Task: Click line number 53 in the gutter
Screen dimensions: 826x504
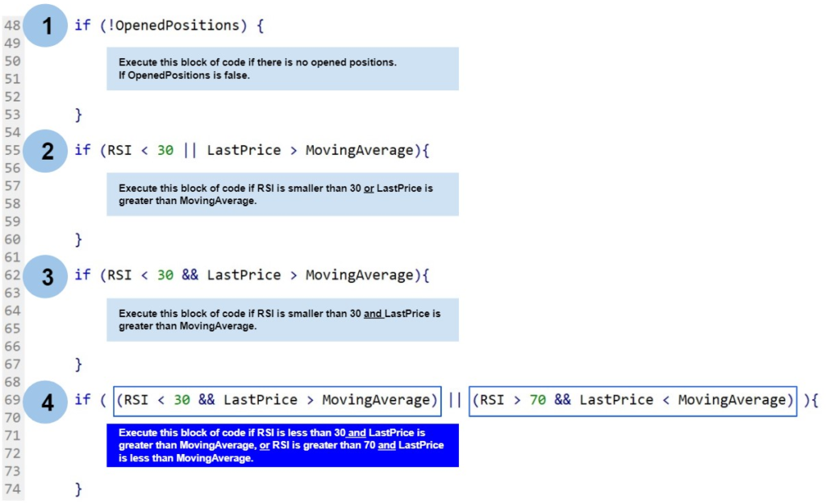Action: coord(13,114)
